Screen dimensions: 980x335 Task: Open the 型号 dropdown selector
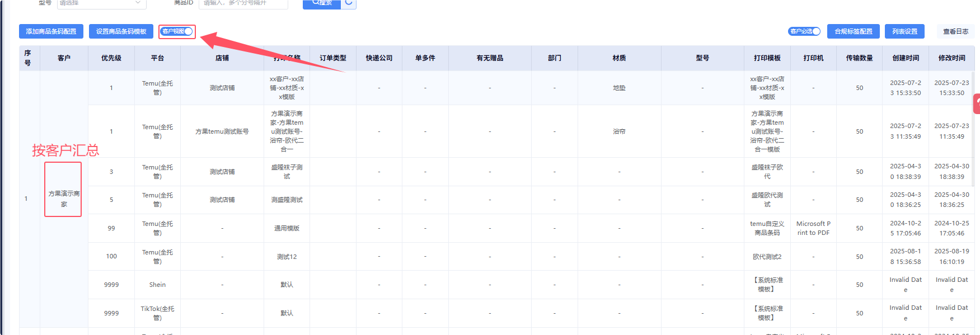point(101,3)
